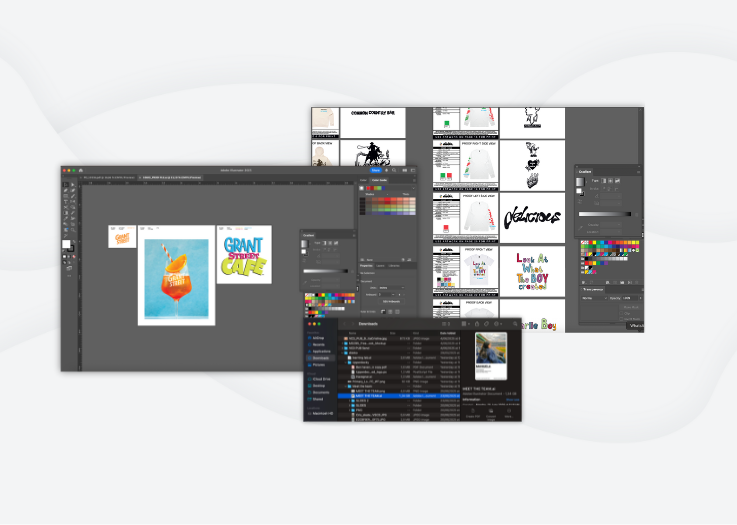Enable the Invert Mask checkbox in Transparency panel
This screenshot has width=737, height=525.
coord(622,319)
